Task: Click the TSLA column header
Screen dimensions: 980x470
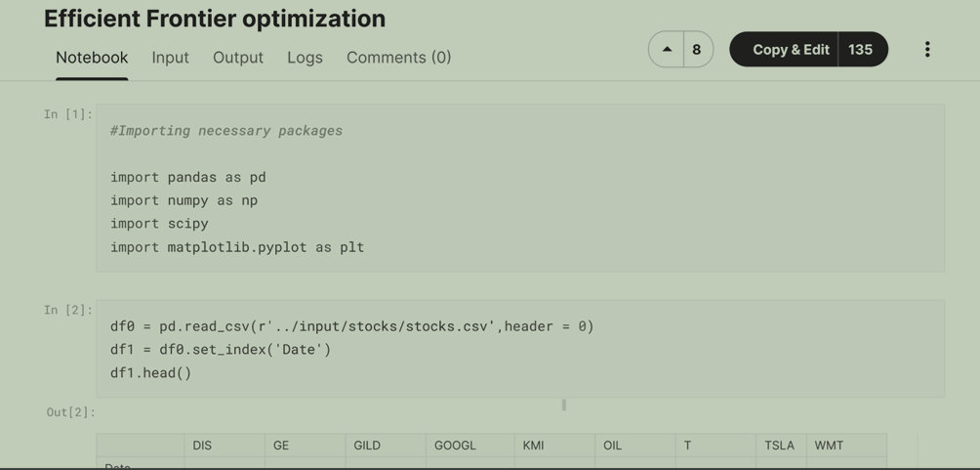Action: coord(779,446)
